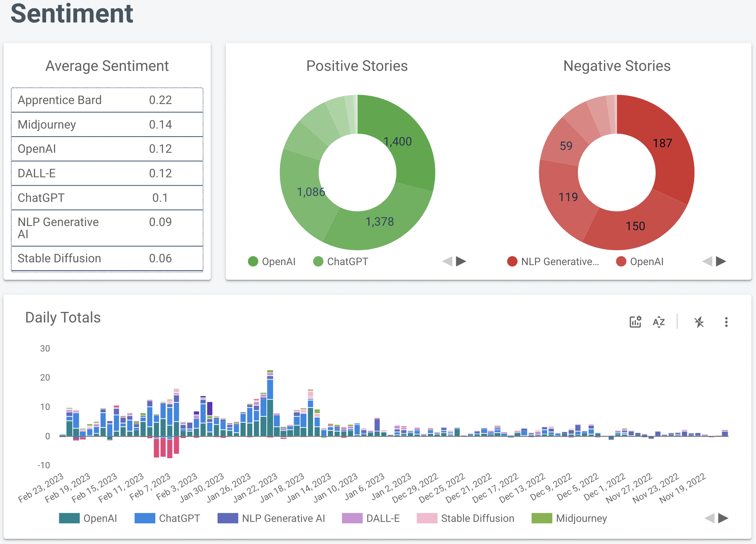Previous page arrow in Daily Totals legend

pos(709,518)
